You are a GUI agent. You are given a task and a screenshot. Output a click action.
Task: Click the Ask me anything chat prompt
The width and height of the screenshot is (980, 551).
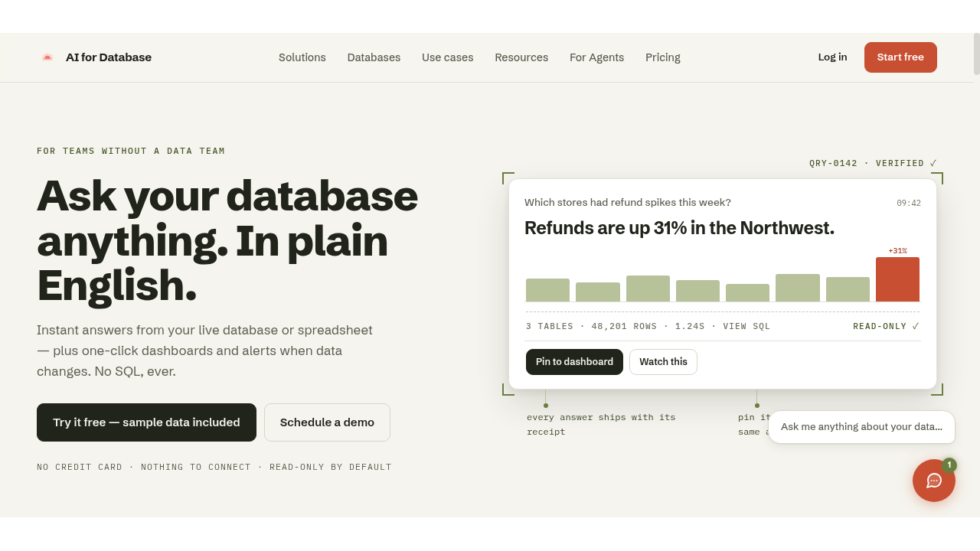[x=862, y=427]
